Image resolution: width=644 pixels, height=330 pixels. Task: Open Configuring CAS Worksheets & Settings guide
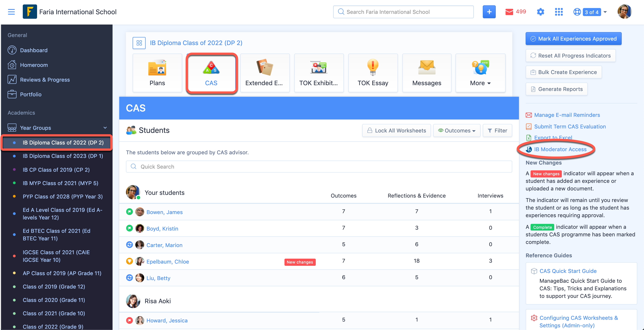click(579, 322)
